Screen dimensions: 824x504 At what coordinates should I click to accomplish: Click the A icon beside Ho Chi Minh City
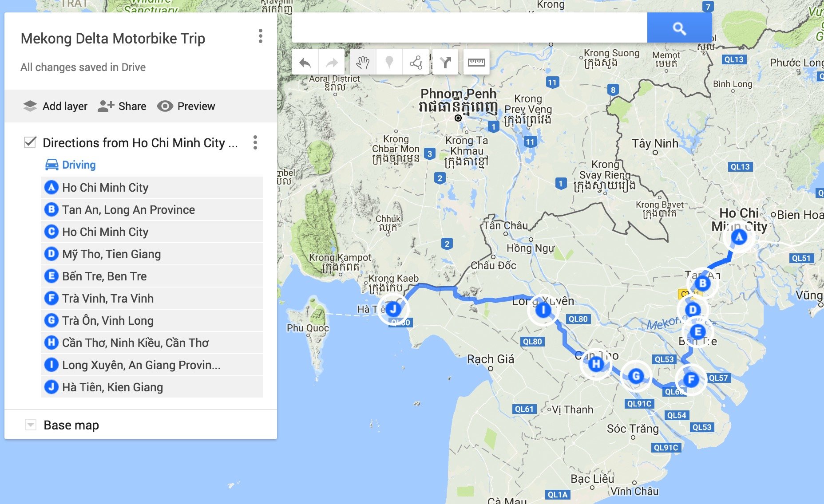[51, 187]
